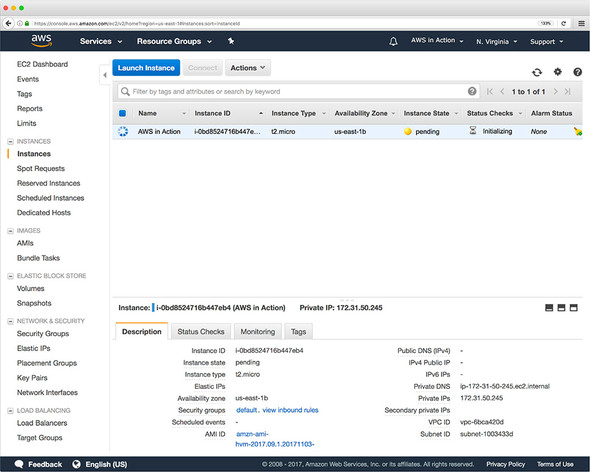Open the Privacy Policy link
The height and width of the screenshot is (472, 590).
(505, 464)
